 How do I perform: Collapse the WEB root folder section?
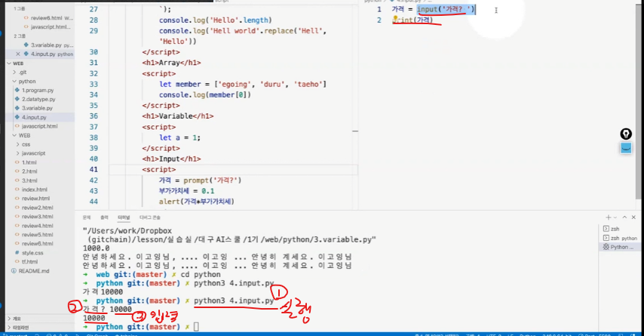click(17, 63)
